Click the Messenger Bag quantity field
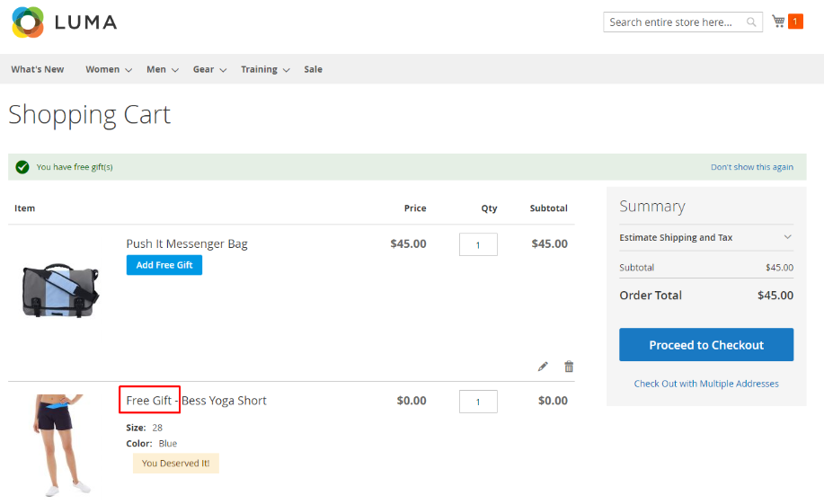This screenshot has width=824, height=504. click(478, 244)
